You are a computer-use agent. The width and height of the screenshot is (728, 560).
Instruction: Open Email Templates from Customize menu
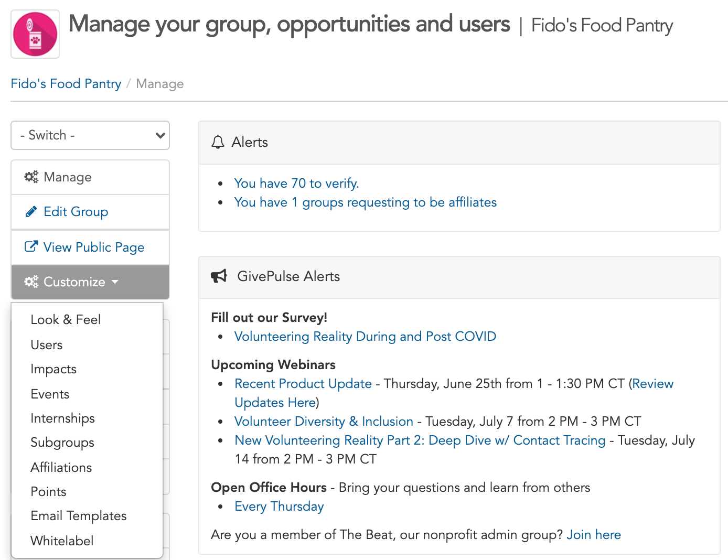(79, 516)
